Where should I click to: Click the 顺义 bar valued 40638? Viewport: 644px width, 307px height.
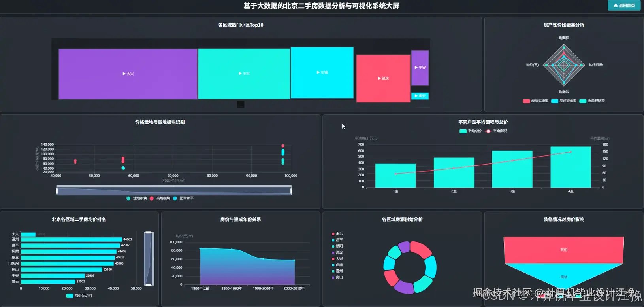(68, 258)
